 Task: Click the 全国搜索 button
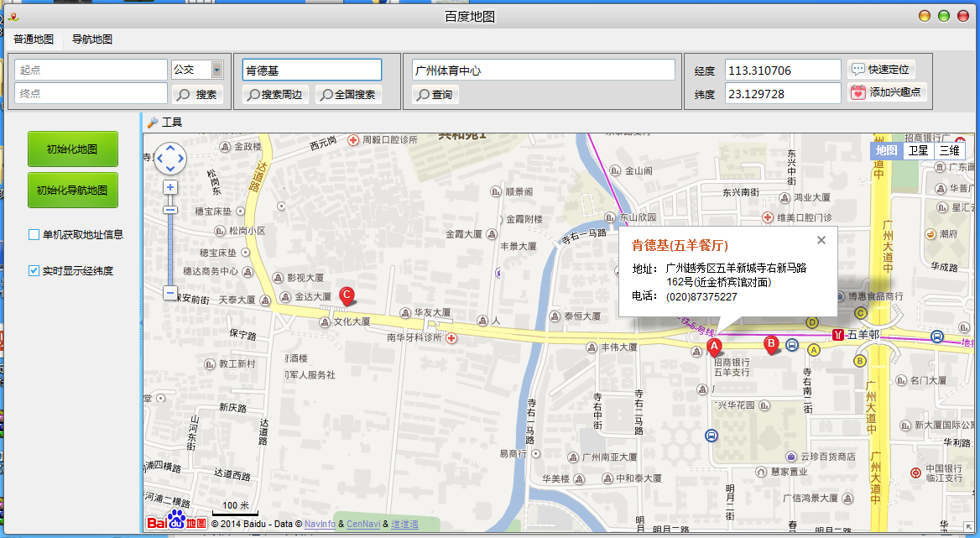349,94
